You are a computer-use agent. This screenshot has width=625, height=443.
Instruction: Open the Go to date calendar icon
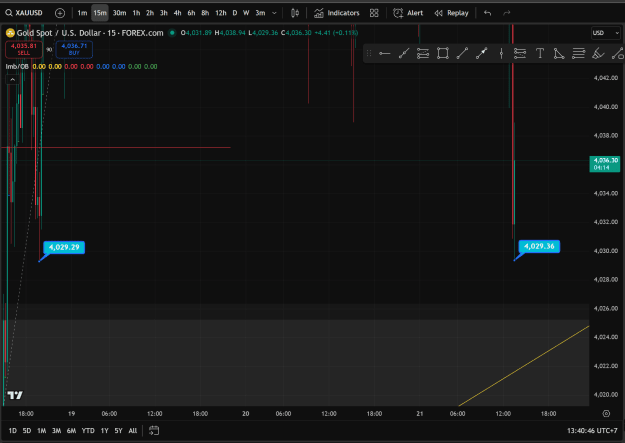(x=154, y=431)
